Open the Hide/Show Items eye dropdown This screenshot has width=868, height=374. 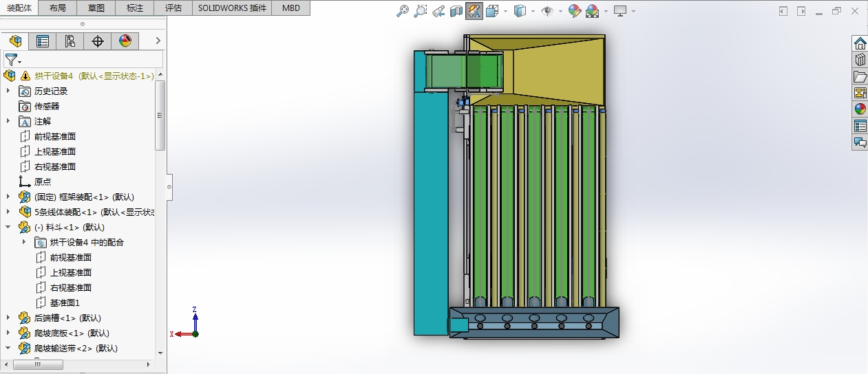coord(549,11)
